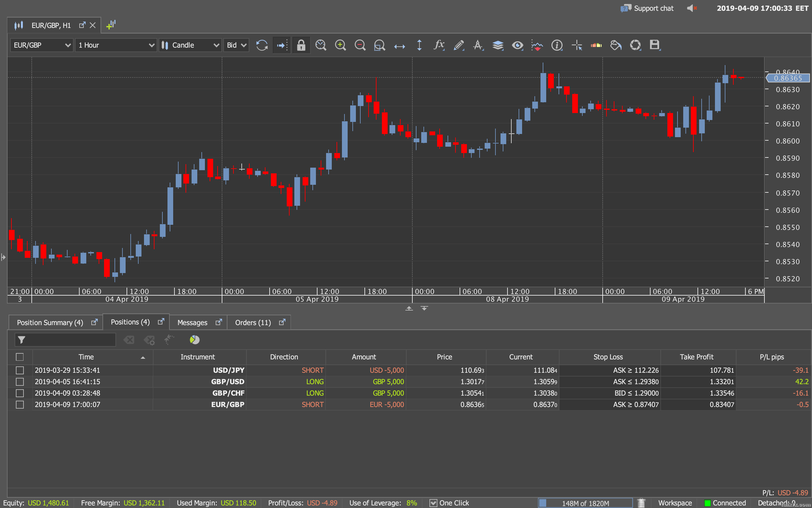Open the Candle chart type dropdown

click(x=190, y=45)
